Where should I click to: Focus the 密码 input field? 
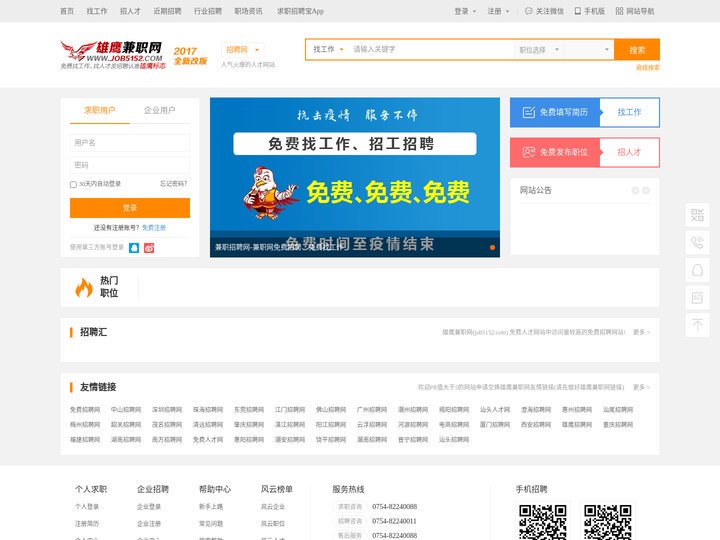[x=130, y=165]
